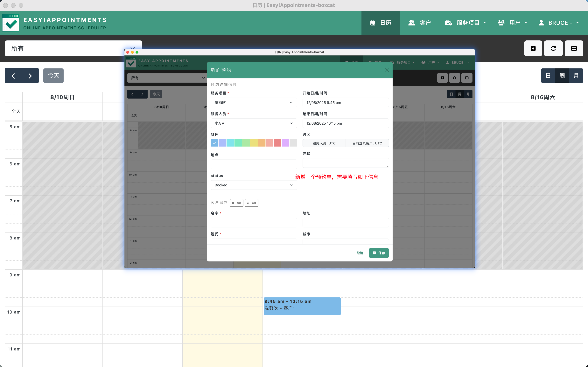
Task: Go to next week in main calendar
Action: pyautogui.click(x=30, y=76)
